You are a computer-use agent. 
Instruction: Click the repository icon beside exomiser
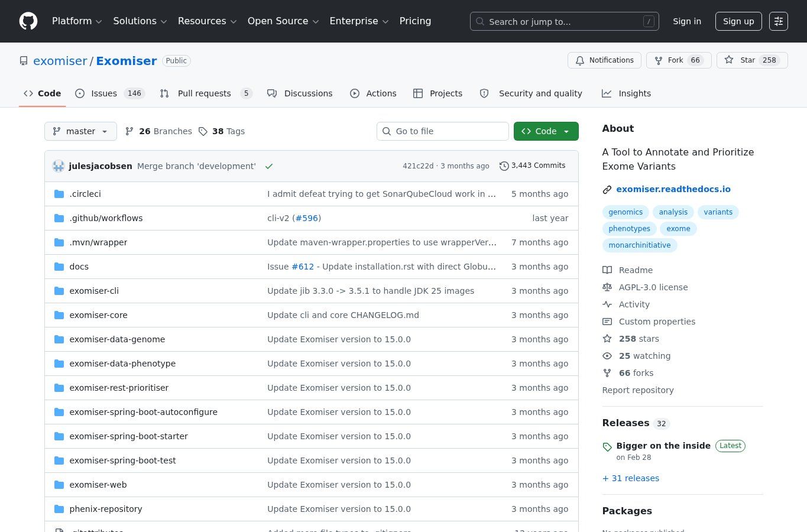24,61
